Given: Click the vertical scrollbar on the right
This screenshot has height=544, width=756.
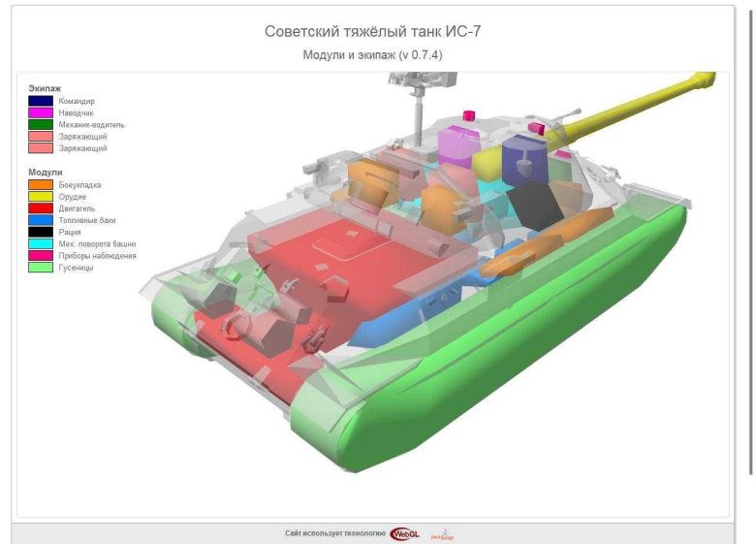Looking at the screenshot, I should (x=751, y=242).
